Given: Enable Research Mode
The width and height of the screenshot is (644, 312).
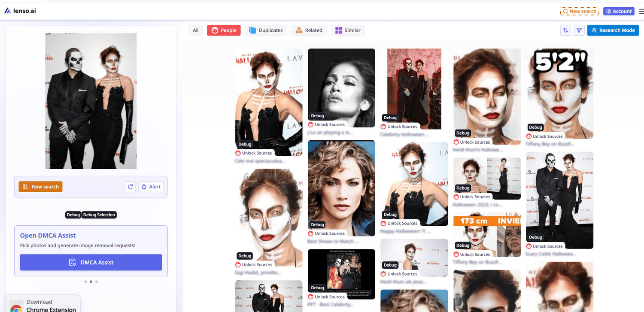Looking at the screenshot, I should coord(613,30).
